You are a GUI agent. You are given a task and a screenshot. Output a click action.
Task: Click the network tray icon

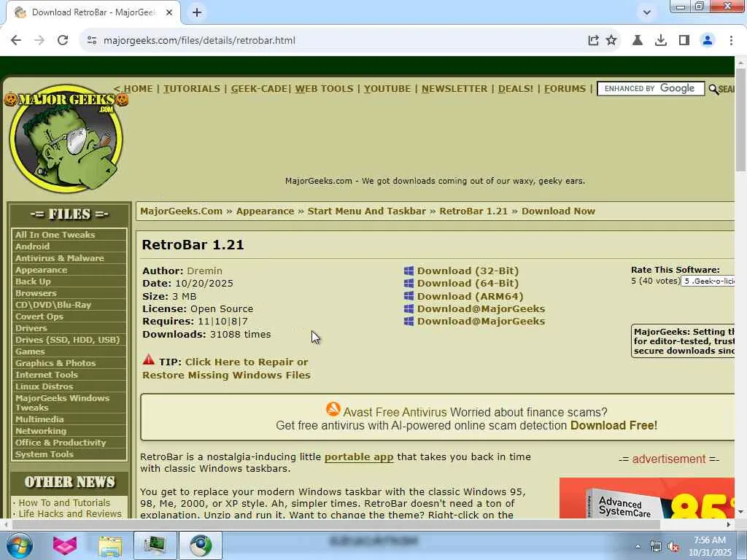coord(656,547)
